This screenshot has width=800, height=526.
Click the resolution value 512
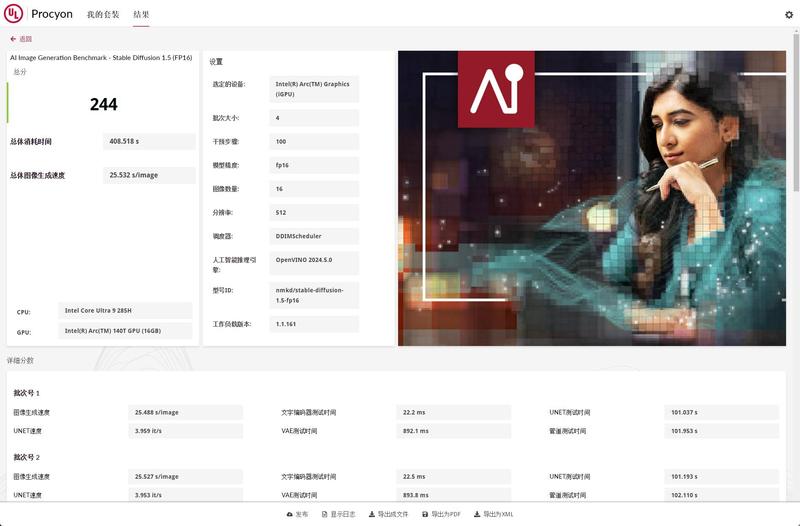314,212
